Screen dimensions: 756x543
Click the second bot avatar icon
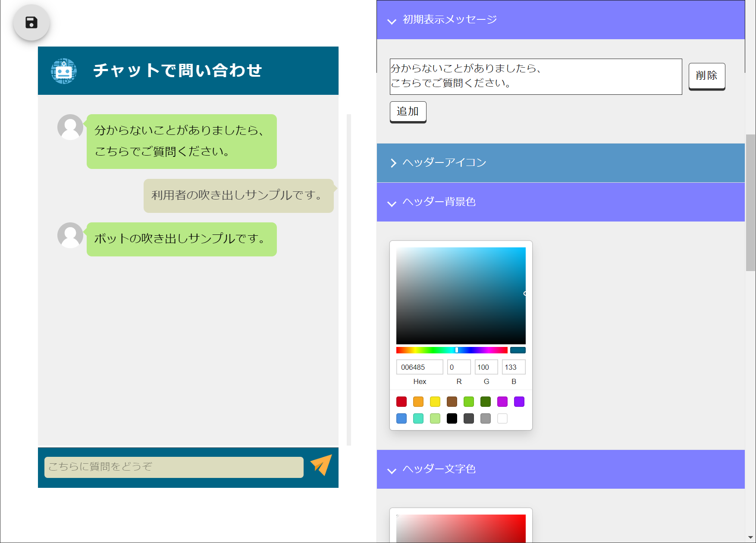click(70, 235)
